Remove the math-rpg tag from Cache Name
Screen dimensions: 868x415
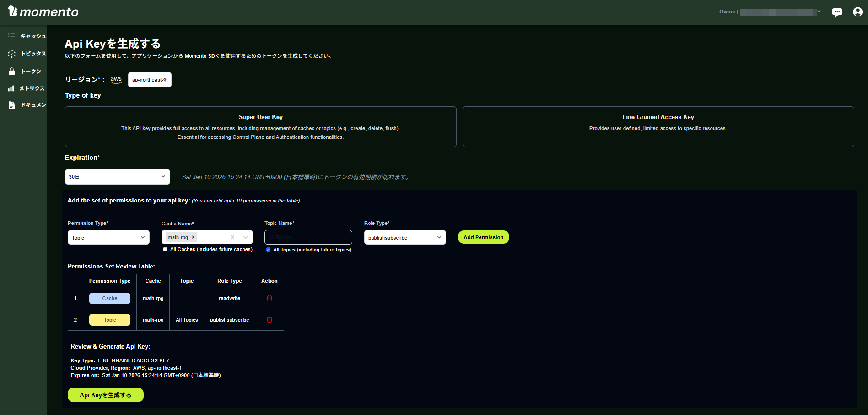coord(194,237)
